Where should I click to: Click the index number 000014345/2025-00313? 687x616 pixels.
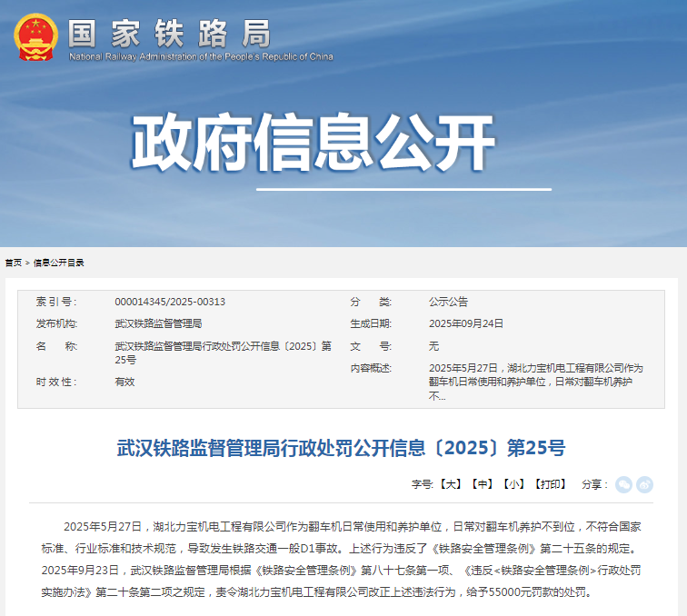pyautogui.click(x=170, y=302)
